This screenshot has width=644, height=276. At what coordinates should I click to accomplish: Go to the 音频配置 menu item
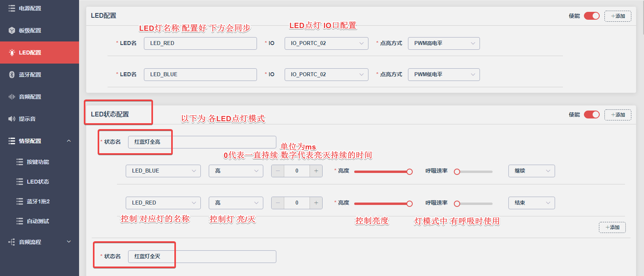click(x=40, y=97)
